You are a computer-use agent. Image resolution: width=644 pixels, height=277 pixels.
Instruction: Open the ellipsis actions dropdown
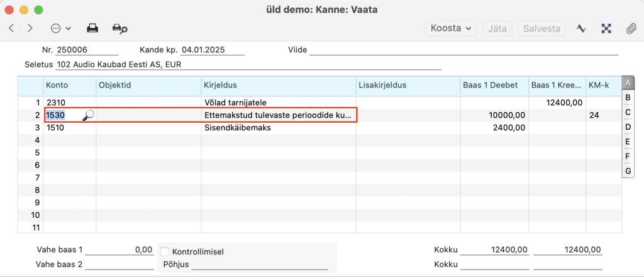pyautogui.click(x=61, y=28)
